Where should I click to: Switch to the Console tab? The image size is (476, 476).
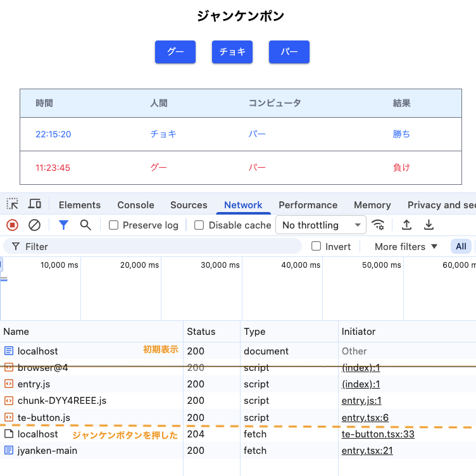135,205
